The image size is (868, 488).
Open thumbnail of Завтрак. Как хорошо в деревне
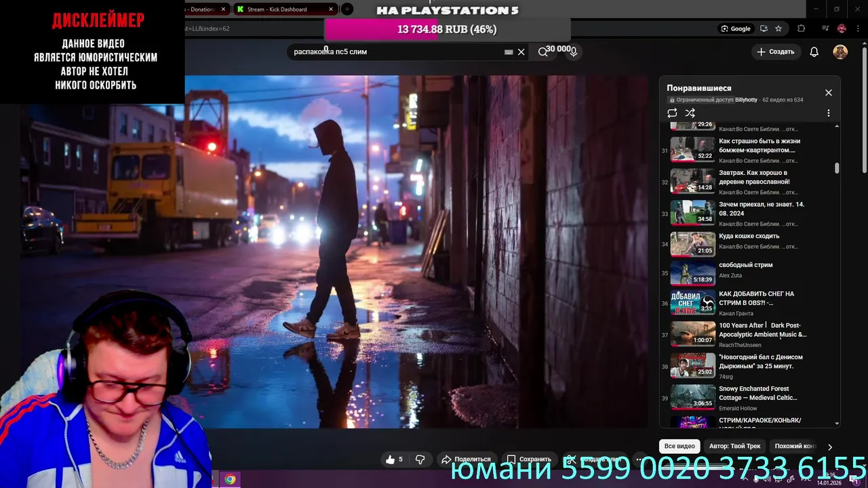click(692, 181)
